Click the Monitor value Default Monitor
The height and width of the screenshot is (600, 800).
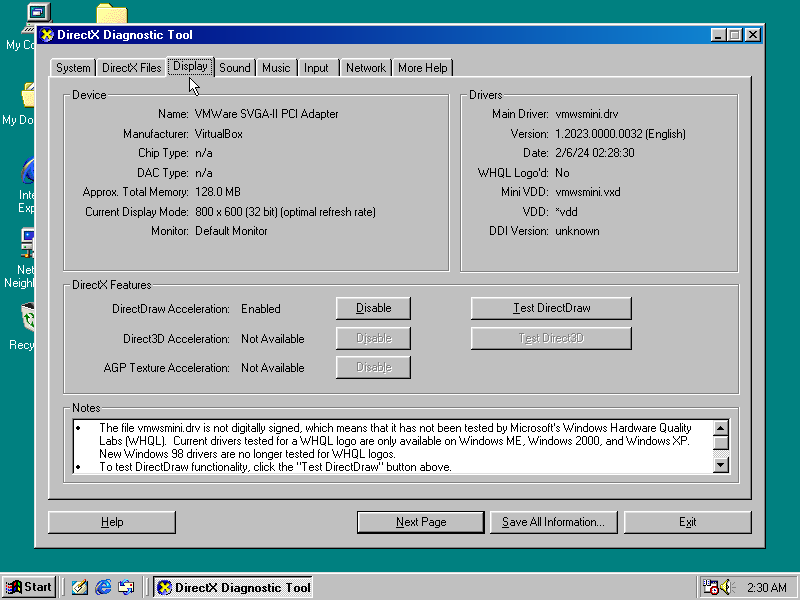(231, 231)
